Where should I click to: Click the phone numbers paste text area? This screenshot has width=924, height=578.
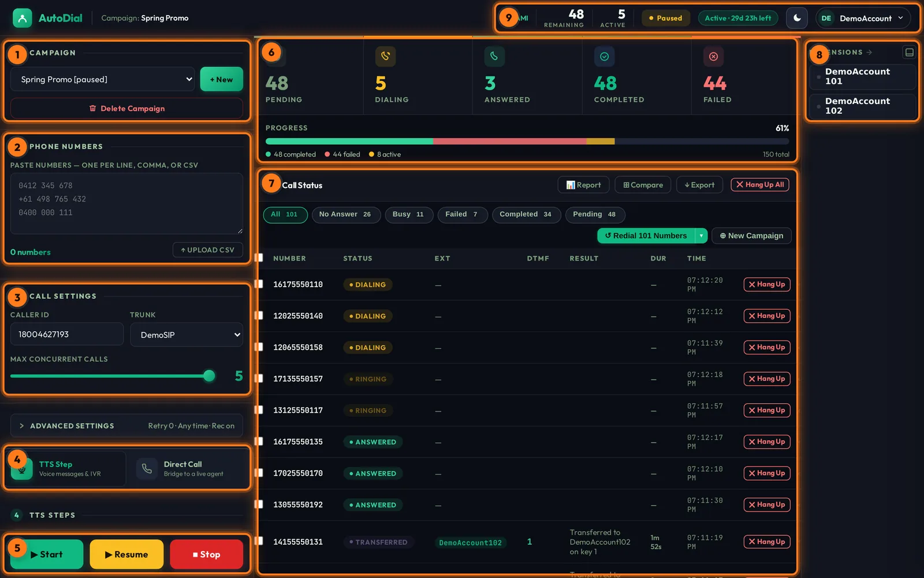pos(126,203)
